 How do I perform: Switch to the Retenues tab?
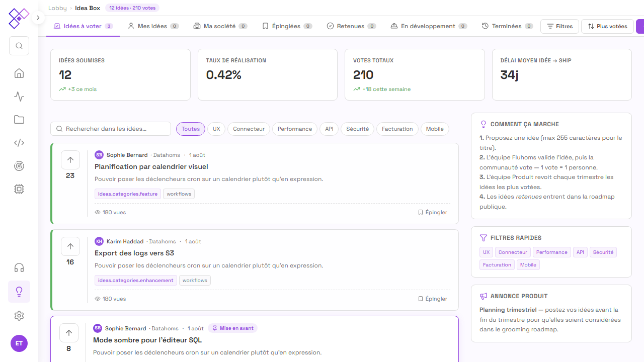point(352,26)
